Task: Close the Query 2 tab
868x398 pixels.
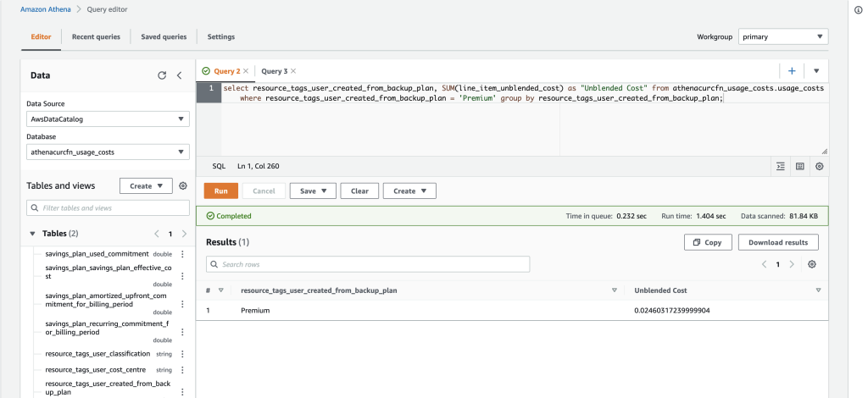Action: pos(246,71)
